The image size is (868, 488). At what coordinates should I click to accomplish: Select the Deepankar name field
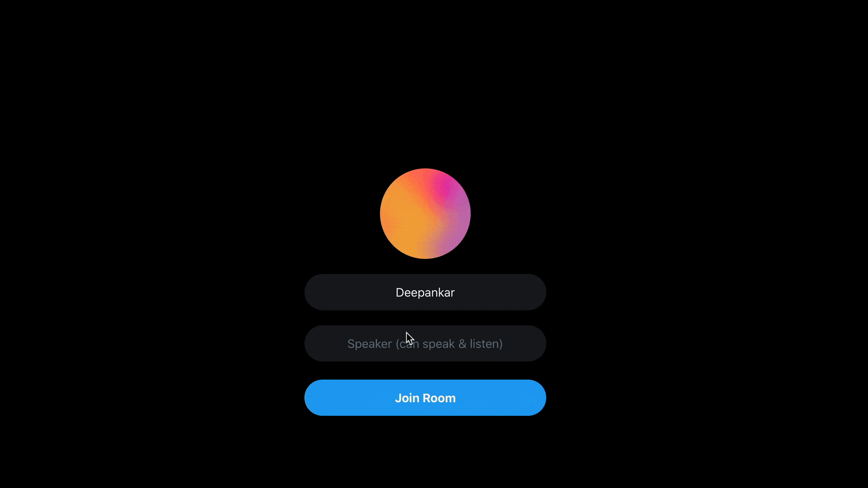point(425,292)
